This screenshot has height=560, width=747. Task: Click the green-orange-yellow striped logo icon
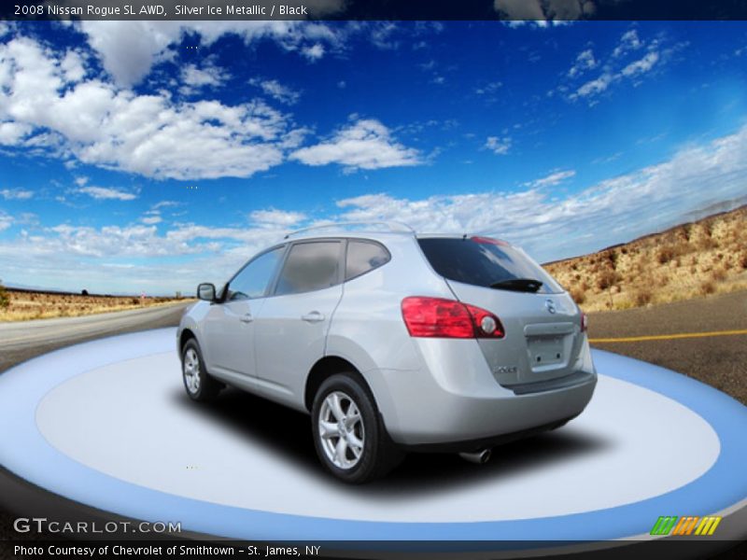[685, 525]
